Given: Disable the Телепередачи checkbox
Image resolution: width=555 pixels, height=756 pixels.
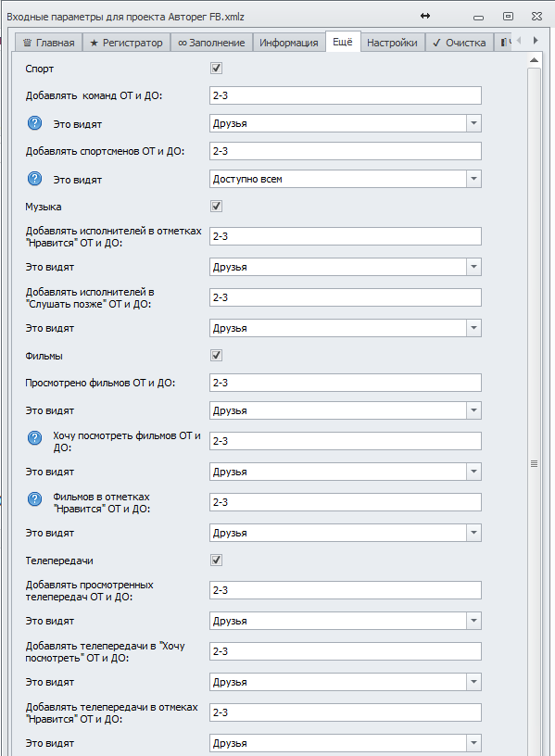Looking at the screenshot, I should click(x=216, y=561).
